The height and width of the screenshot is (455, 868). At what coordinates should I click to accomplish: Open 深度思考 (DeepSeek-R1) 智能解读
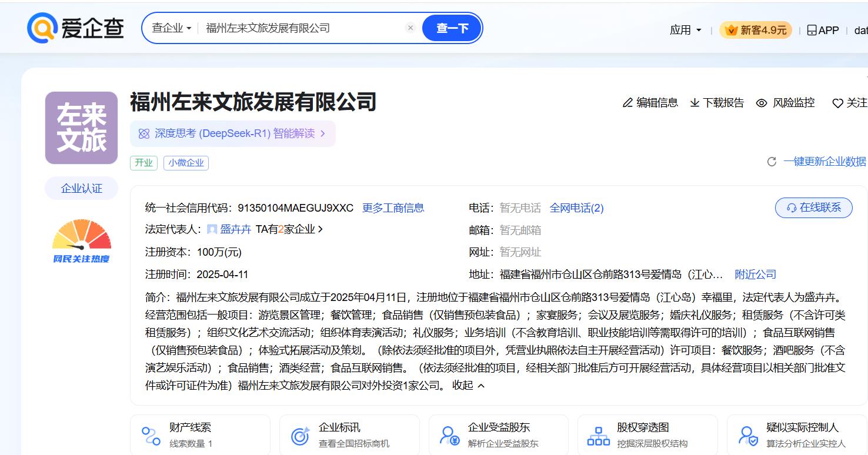[x=233, y=133]
